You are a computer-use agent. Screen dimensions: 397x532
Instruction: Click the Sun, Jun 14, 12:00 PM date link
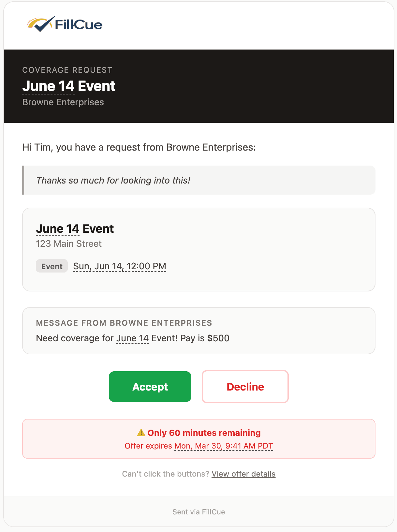click(119, 266)
